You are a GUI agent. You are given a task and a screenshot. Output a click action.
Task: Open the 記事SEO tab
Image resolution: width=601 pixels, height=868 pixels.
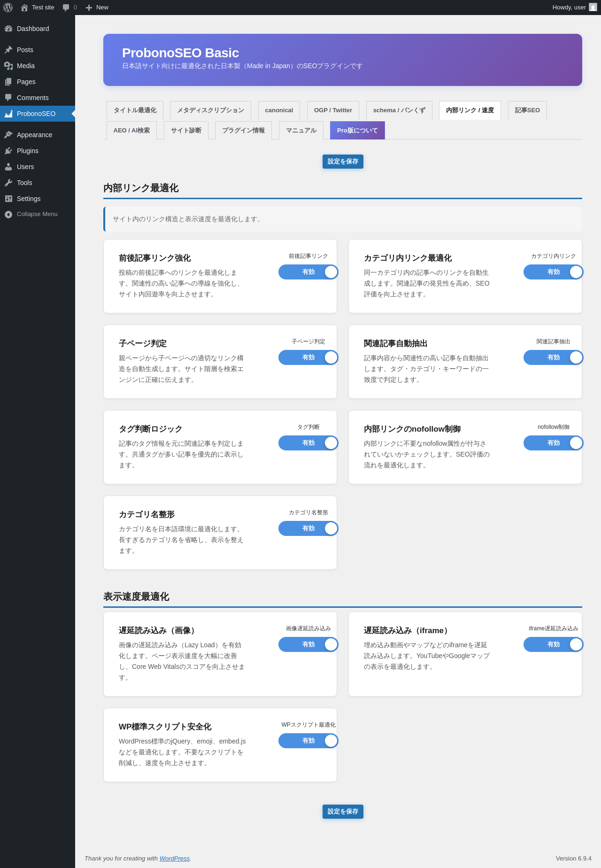[x=527, y=110]
